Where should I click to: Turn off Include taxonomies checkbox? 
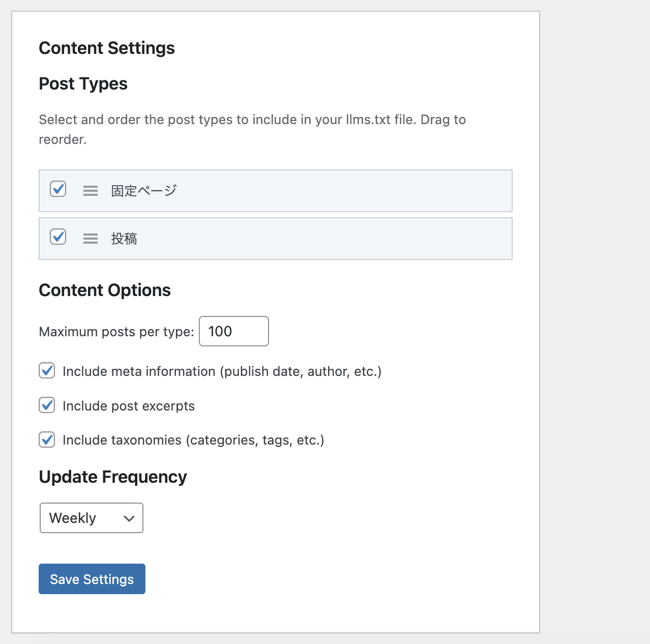[x=47, y=440]
